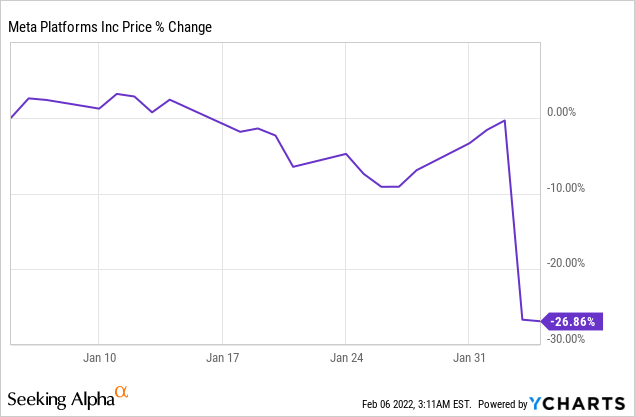Click the line's starting point at left edge
635x417 pixels.
(x=11, y=118)
